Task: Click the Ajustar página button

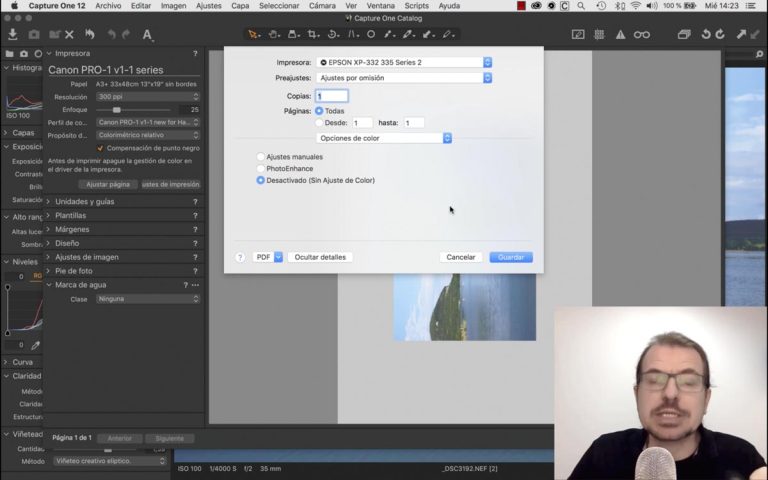Action: 108,185
